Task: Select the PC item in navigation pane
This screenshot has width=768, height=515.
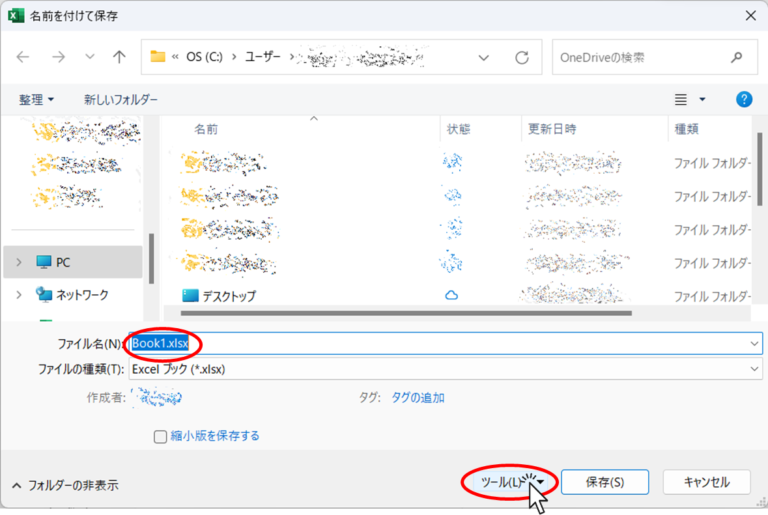Action: [62, 262]
